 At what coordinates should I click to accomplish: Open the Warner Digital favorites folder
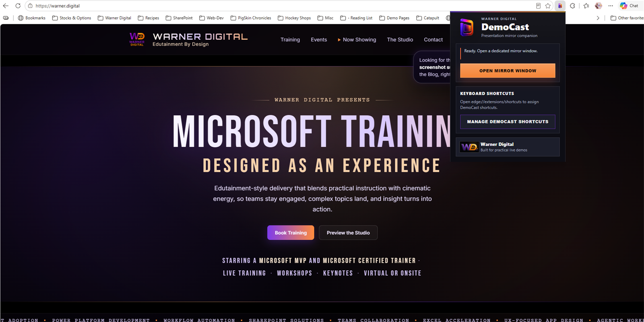(114, 18)
